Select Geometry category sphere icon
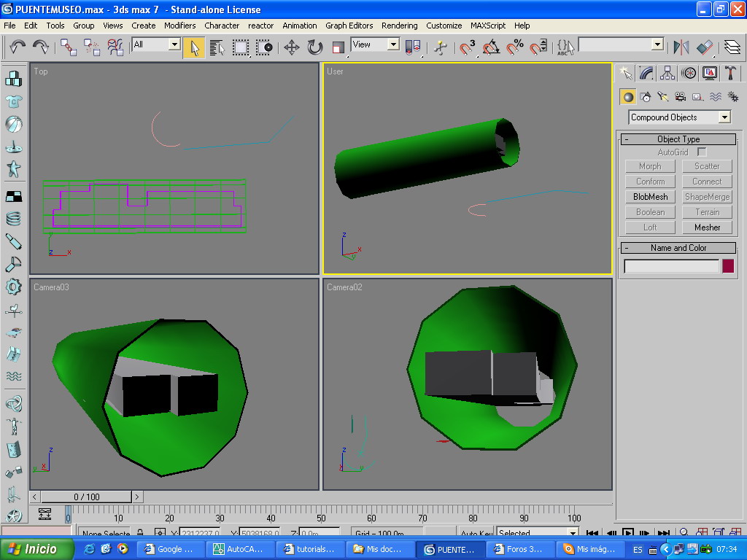This screenshot has width=747, height=560. (x=628, y=97)
